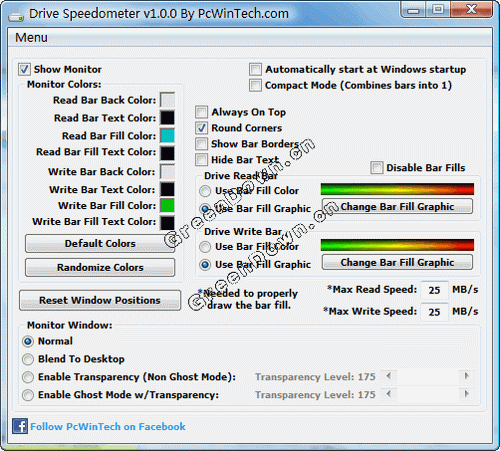Click right arrow of Non Ghost transparency slider
The width and height of the screenshot is (500, 451).
466,376
